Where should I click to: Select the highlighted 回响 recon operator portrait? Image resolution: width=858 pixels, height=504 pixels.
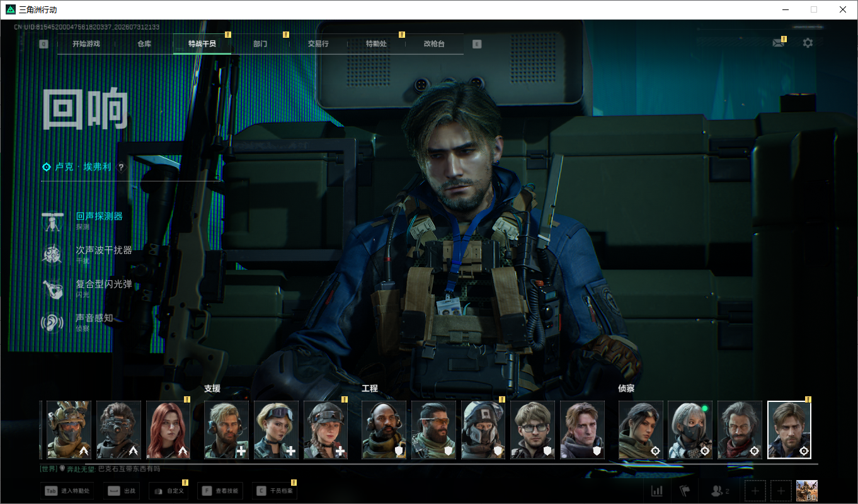click(x=789, y=430)
